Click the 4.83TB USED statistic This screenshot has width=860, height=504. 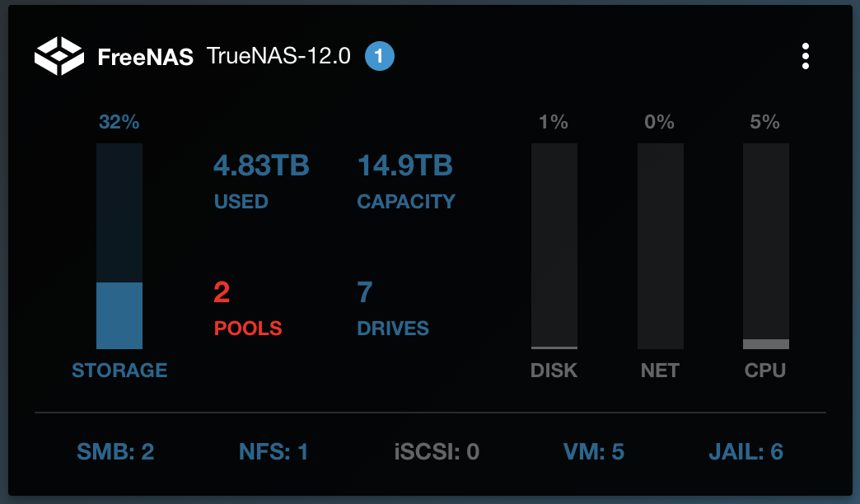coord(261,181)
